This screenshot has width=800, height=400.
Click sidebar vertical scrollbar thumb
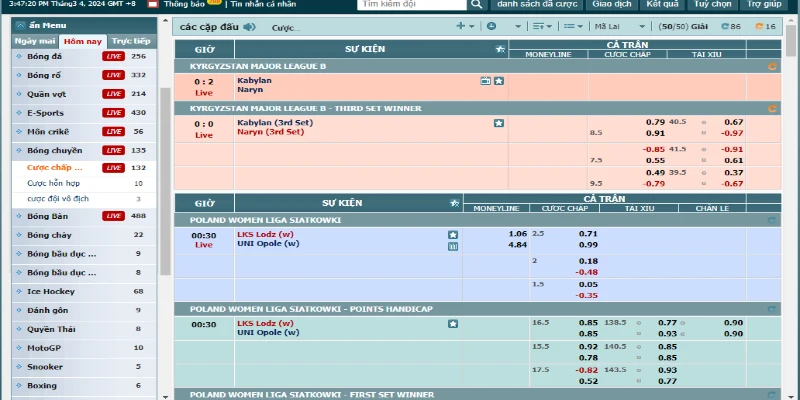165,181
